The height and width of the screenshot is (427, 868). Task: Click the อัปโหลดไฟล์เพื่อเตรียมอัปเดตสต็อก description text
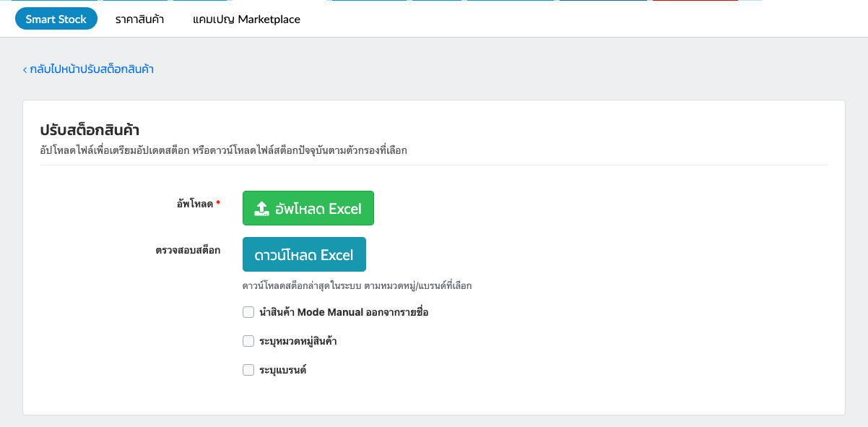point(224,151)
